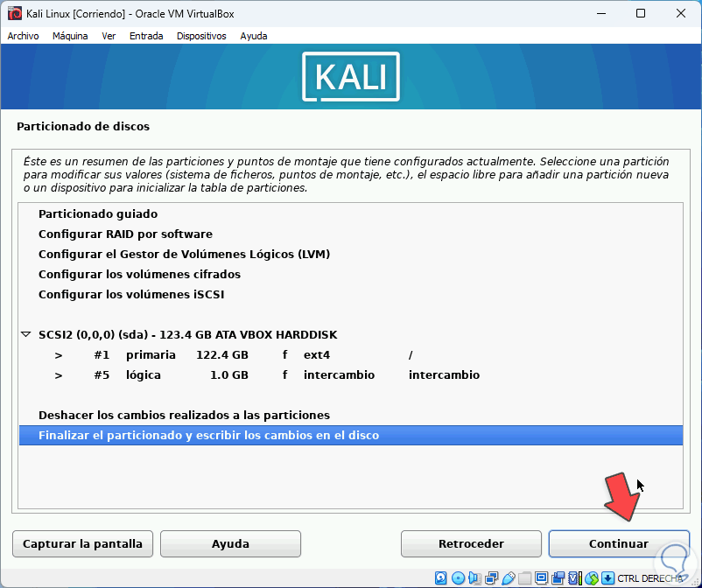Screen dimensions: 702x588
Task: Click the optical disc status icon
Action: coord(458,578)
